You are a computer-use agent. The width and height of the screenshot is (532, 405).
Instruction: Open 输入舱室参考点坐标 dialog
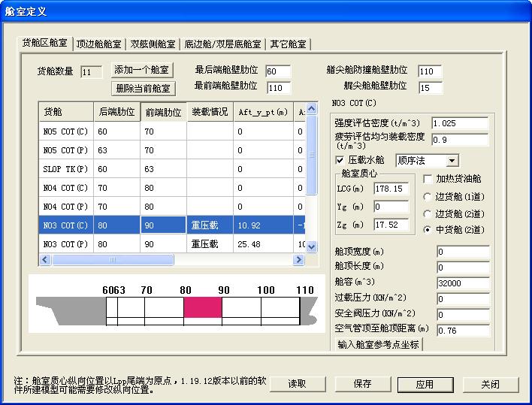point(379,345)
